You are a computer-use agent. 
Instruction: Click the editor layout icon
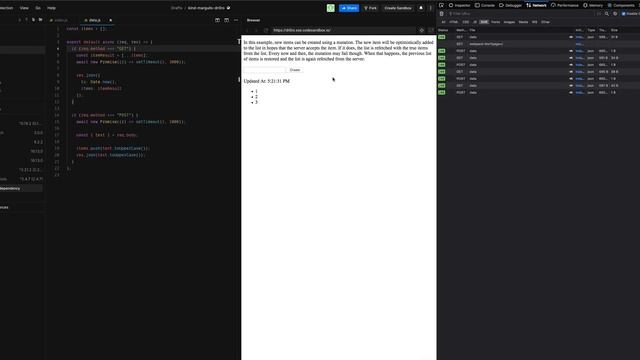click(x=227, y=20)
